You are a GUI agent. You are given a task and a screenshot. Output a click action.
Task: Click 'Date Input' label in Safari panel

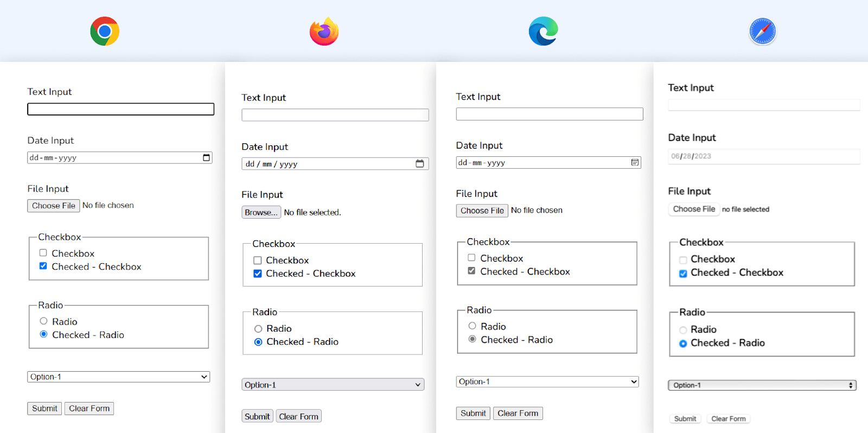point(692,138)
